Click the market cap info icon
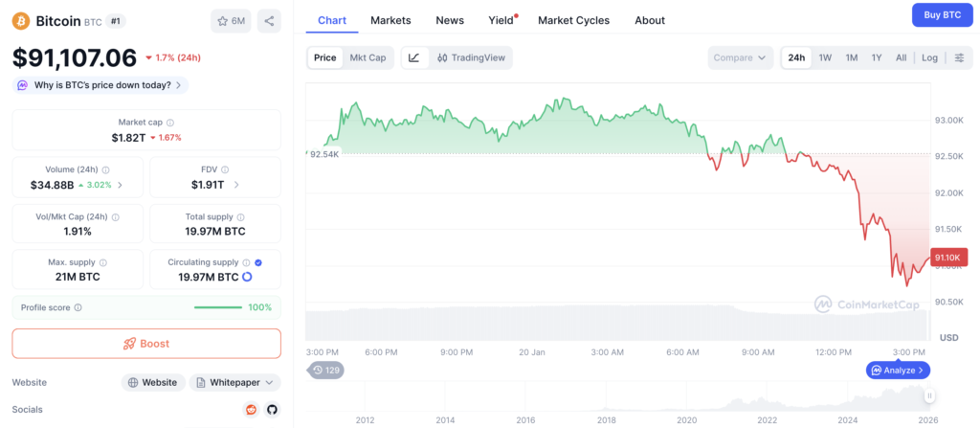 click(170, 123)
